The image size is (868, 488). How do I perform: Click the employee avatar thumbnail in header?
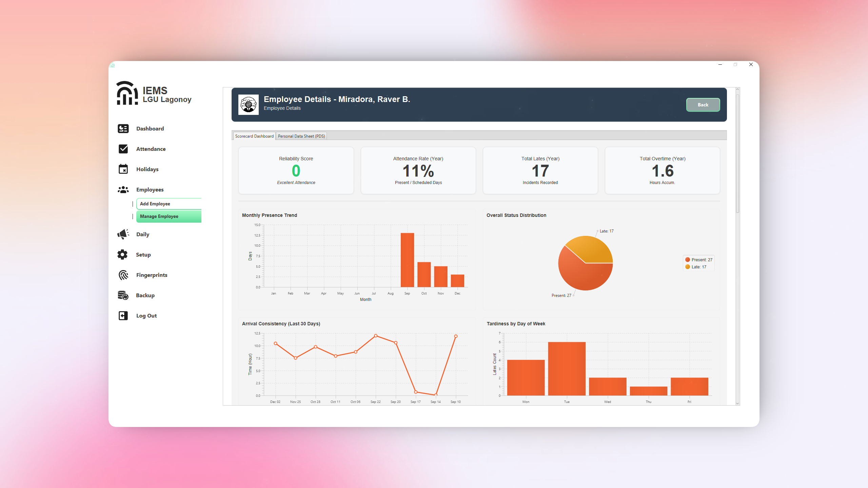[249, 105]
